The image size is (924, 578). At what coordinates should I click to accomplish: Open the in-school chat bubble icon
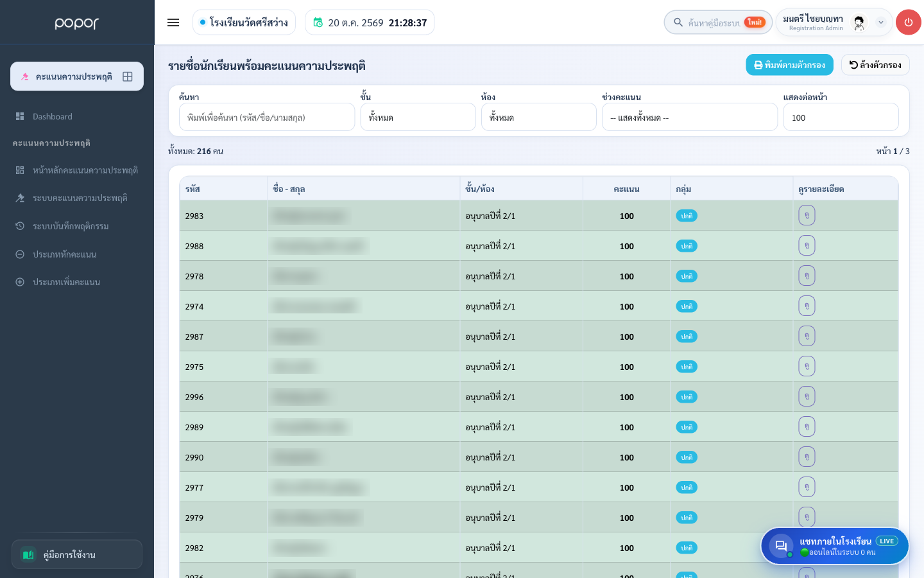pos(781,546)
